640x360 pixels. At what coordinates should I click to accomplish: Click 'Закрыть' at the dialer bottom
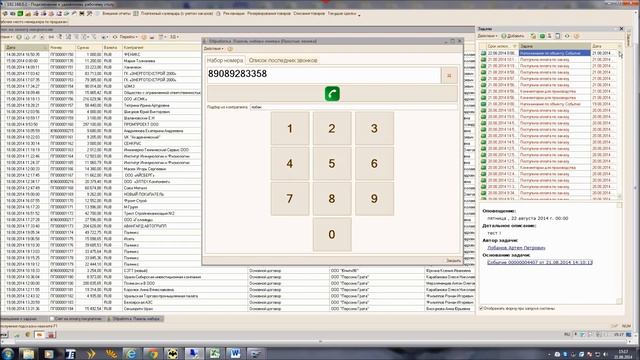click(453, 260)
